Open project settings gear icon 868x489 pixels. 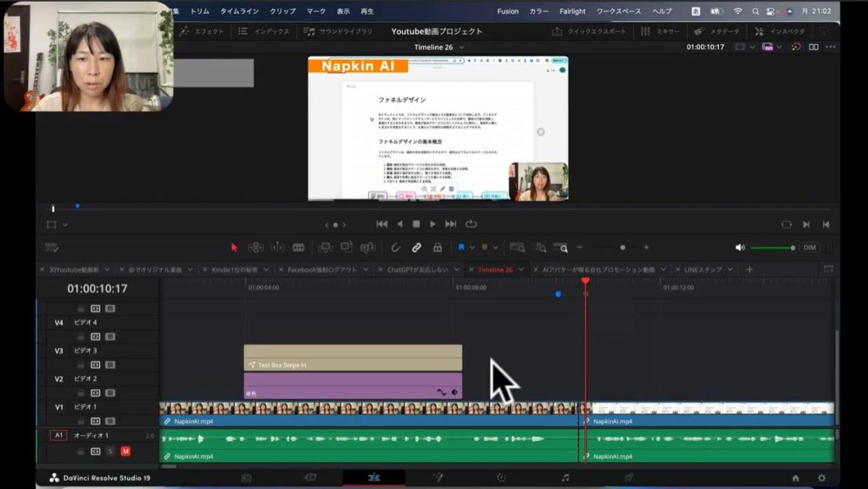[x=821, y=478]
